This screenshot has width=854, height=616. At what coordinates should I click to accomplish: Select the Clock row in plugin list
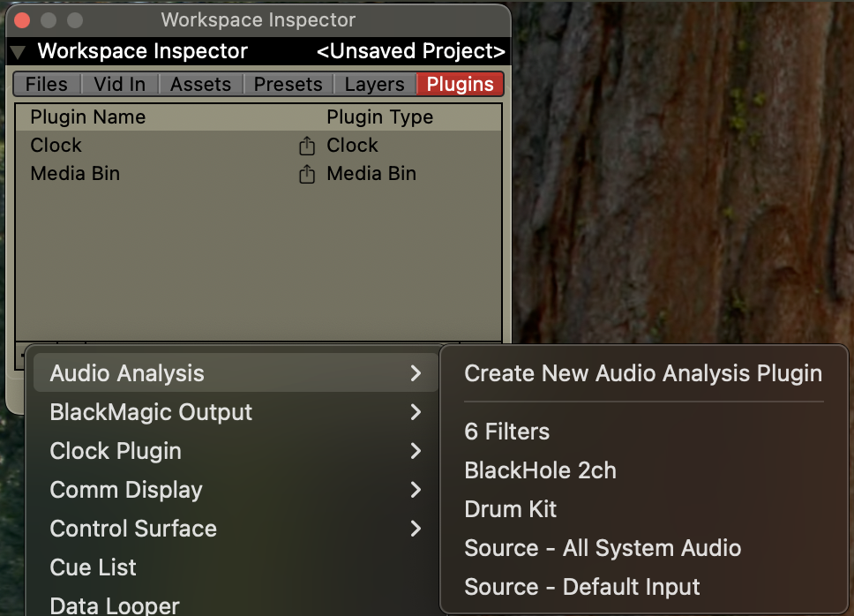coord(258,146)
